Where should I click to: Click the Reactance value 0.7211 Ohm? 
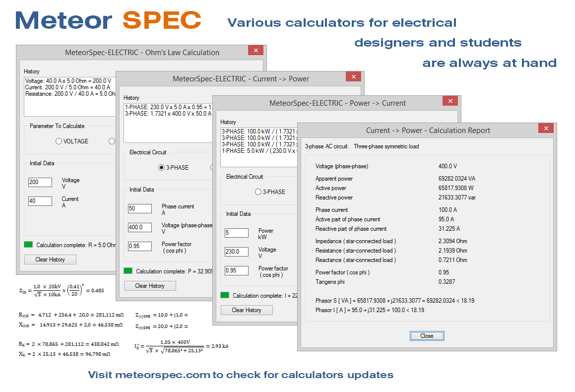452,260
